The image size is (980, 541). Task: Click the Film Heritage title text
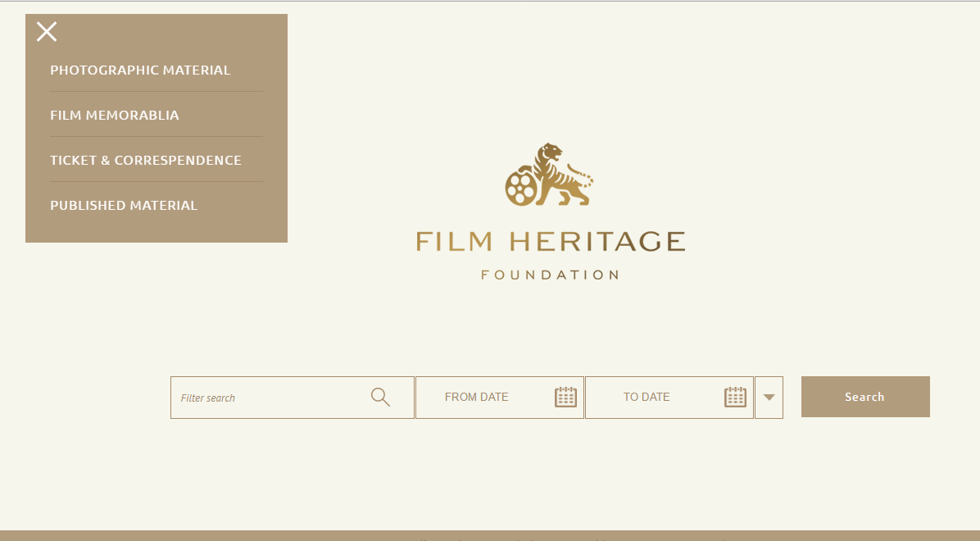[x=551, y=242]
